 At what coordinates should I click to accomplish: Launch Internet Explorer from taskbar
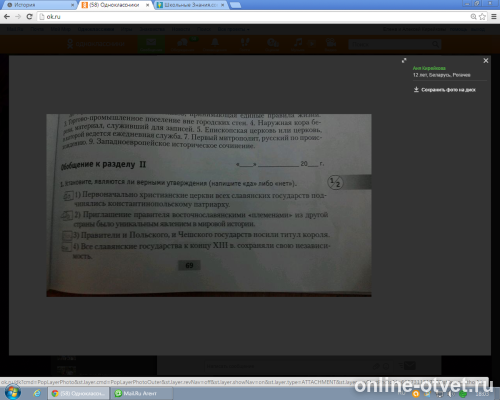pos(37,393)
